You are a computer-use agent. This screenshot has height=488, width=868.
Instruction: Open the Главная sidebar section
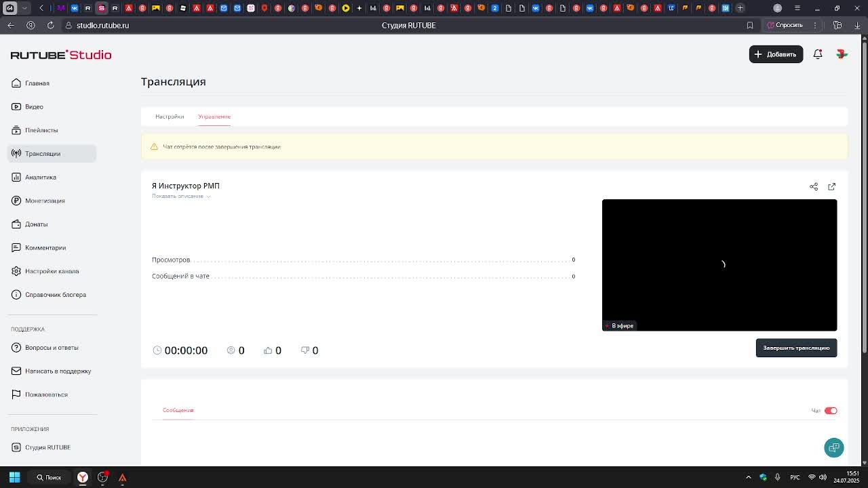coord(37,83)
